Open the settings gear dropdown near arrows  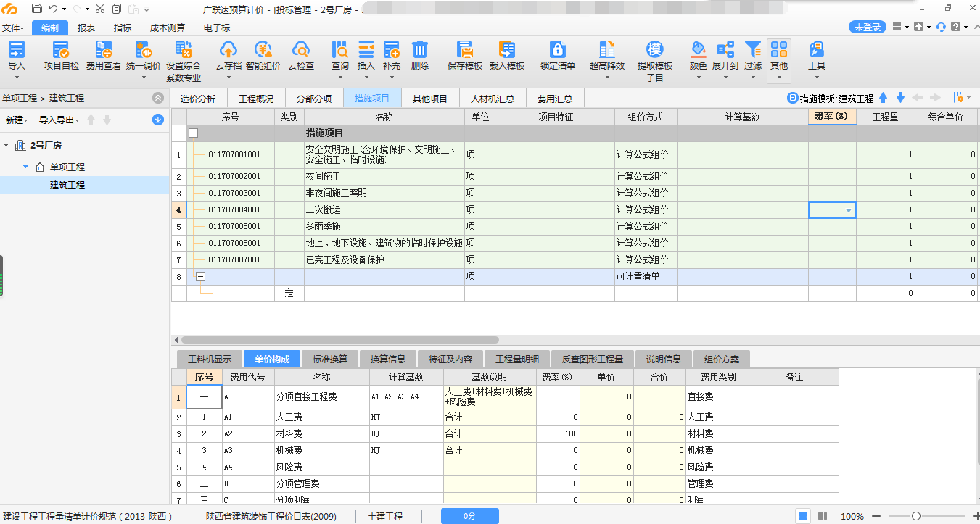point(963,98)
